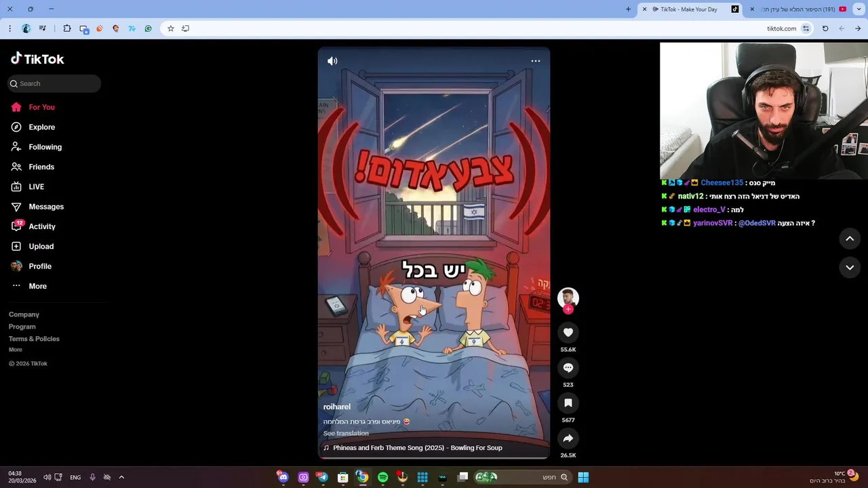868x488 pixels.
Task: Open TikTok LIVE page
Action: click(36, 186)
